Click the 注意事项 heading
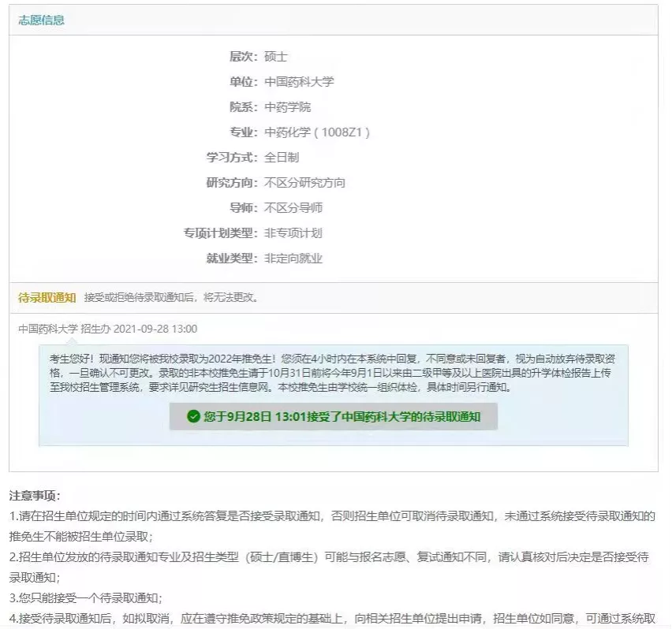 pyautogui.click(x=34, y=496)
